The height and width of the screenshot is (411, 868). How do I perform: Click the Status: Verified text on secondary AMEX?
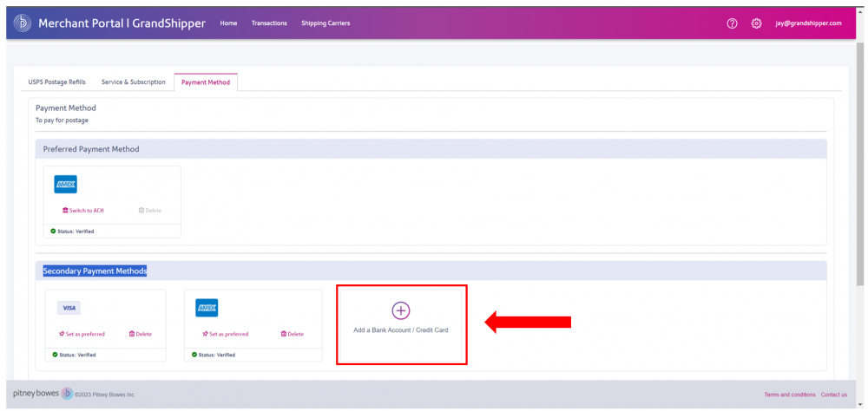coord(217,355)
